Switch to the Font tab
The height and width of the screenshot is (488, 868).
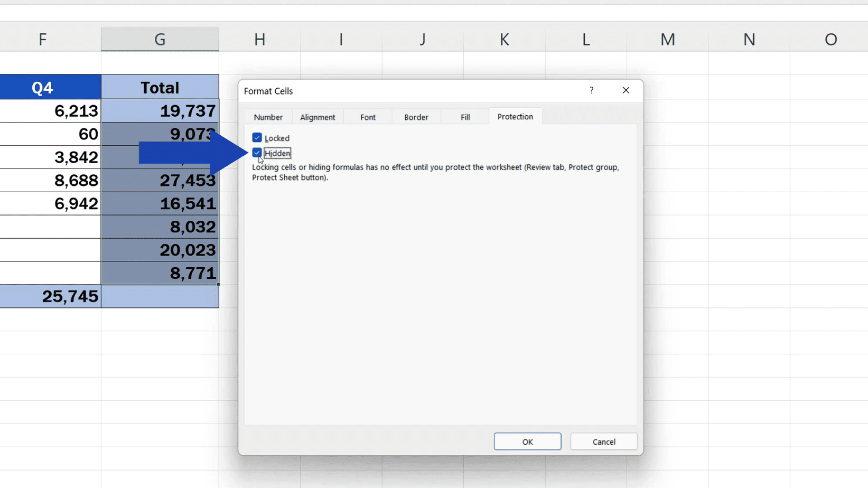coord(368,117)
